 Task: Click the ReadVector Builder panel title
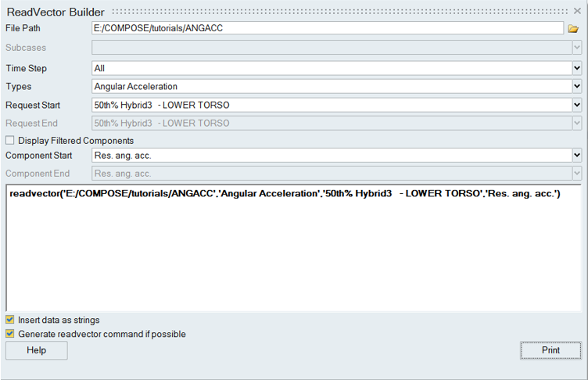click(58, 12)
